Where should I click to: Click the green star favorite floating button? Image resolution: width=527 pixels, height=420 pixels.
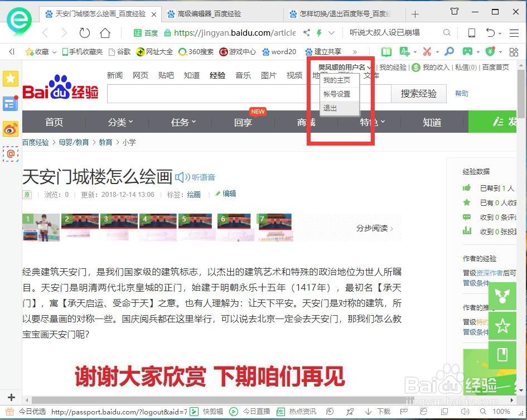(x=502, y=326)
